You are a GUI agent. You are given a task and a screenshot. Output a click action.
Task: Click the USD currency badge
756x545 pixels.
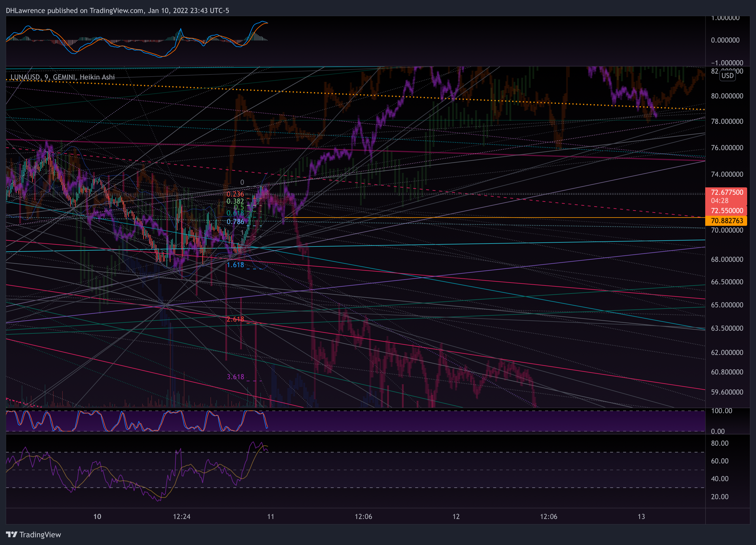[x=727, y=76]
